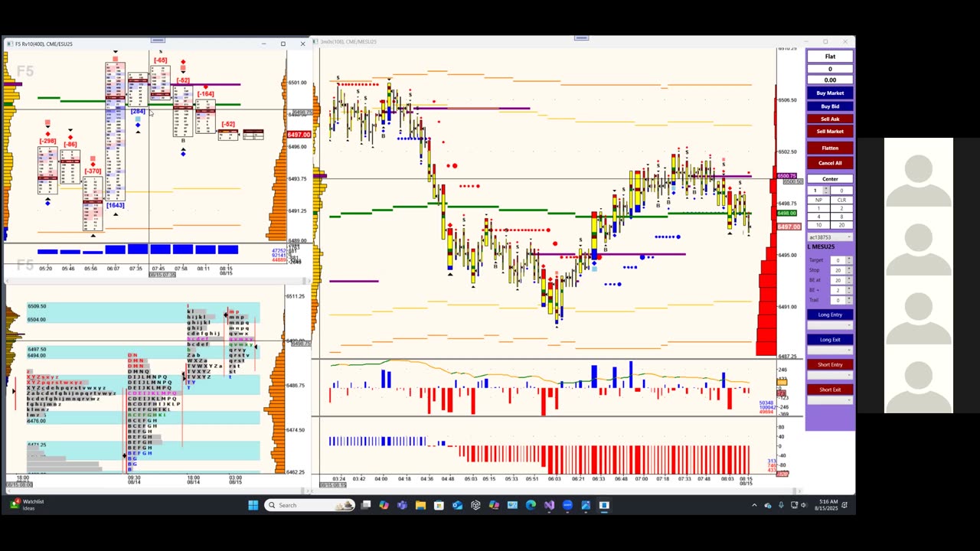Open the ac138753 account dropdown
Image resolution: width=980 pixels, height=551 pixels.
tap(830, 237)
